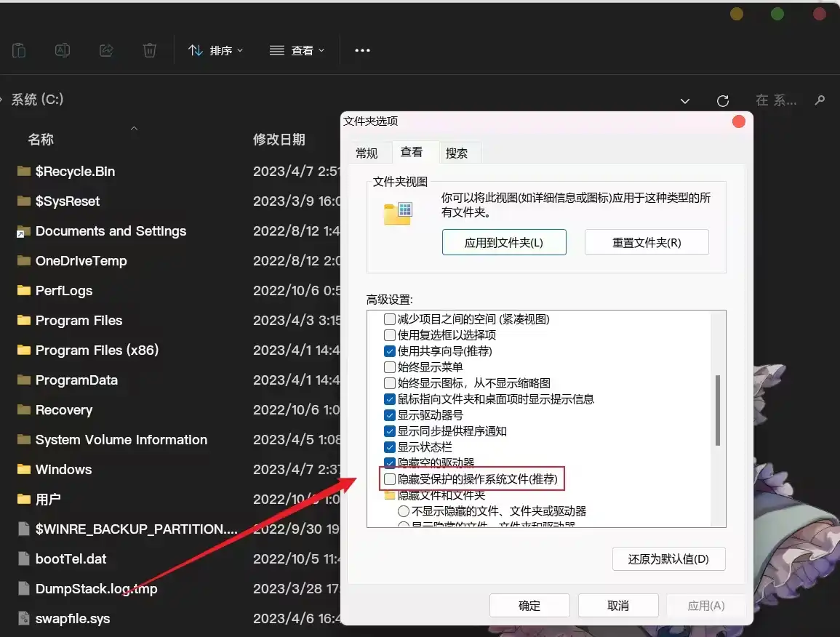The image size is (840, 637).
Task: Select 不显示隐藏的文件、文件夹或驱动器 radio option
Action: tap(404, 511)
